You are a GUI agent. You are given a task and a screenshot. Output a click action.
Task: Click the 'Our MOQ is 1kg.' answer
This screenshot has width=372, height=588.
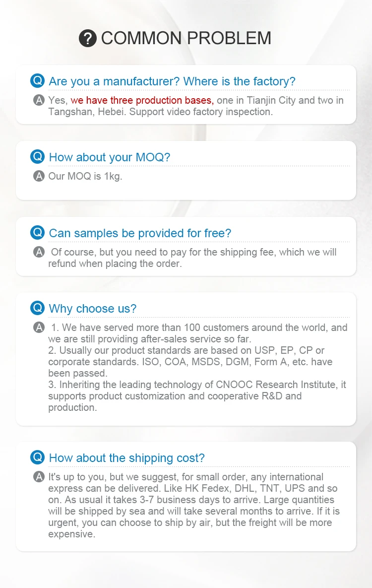[x=85, y=176]
